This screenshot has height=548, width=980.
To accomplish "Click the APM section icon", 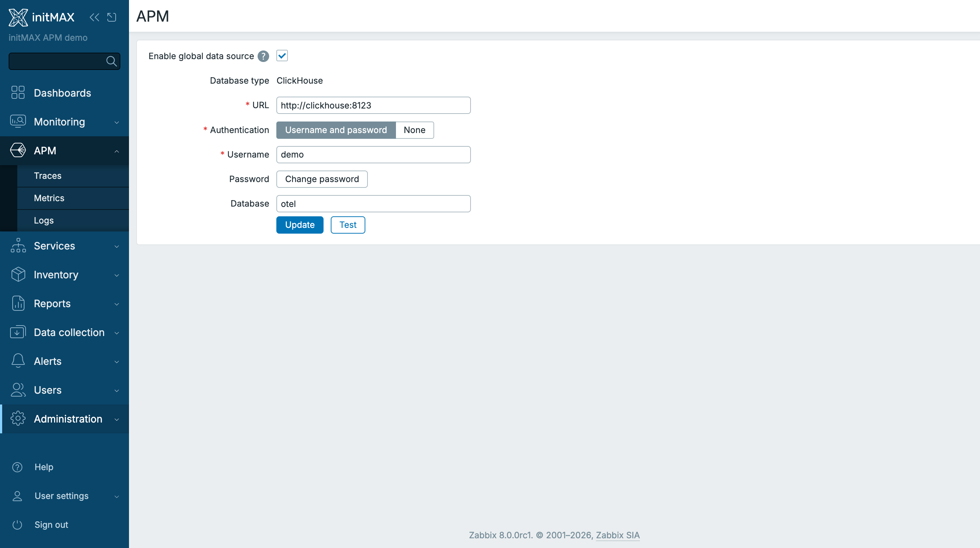I will 18,150.
